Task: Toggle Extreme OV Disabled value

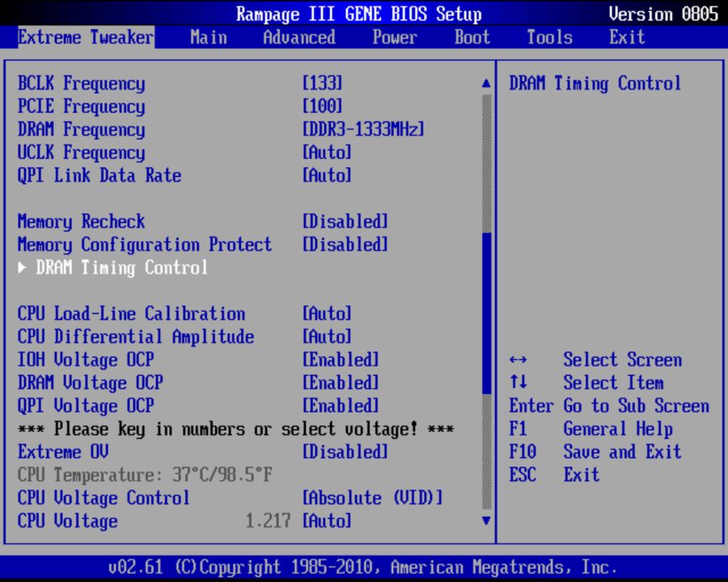Action: (x=345, y=452)
